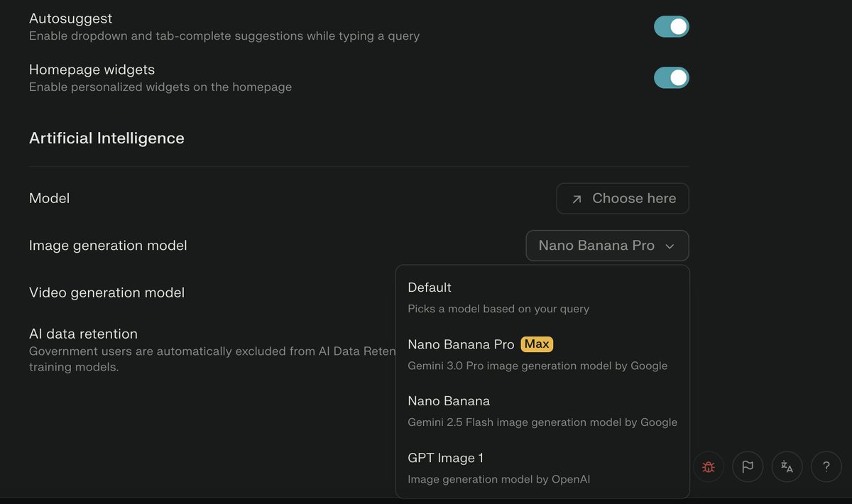This screenshot has width=852, height=504.
Task: Open the language translation icon
Action: coord(787,467)
